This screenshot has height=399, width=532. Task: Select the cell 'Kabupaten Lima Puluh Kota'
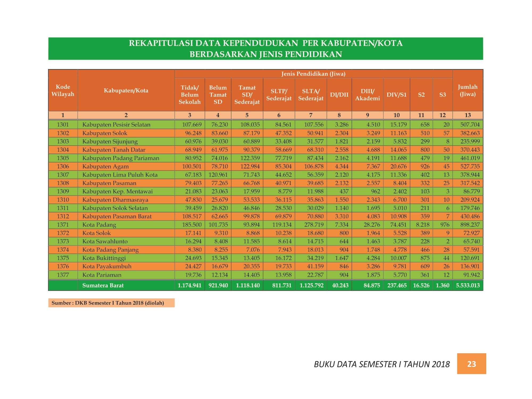pyautogui.click(x=126, y=174)
